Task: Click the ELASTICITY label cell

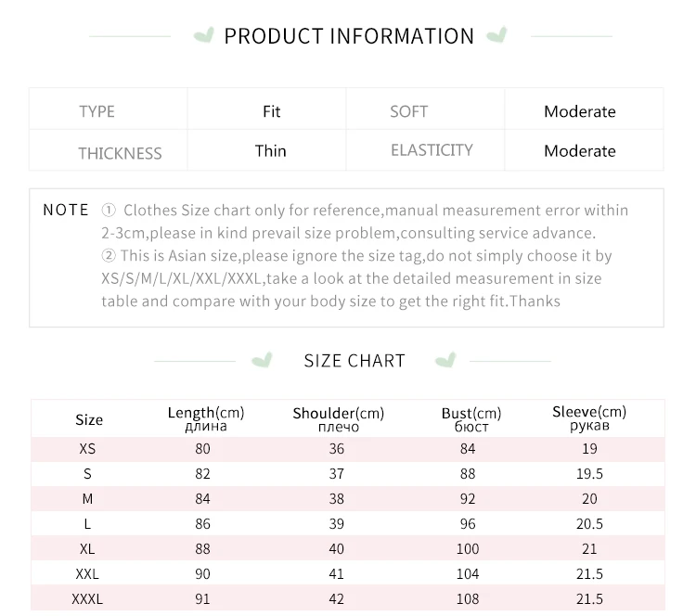Action: 425,150
